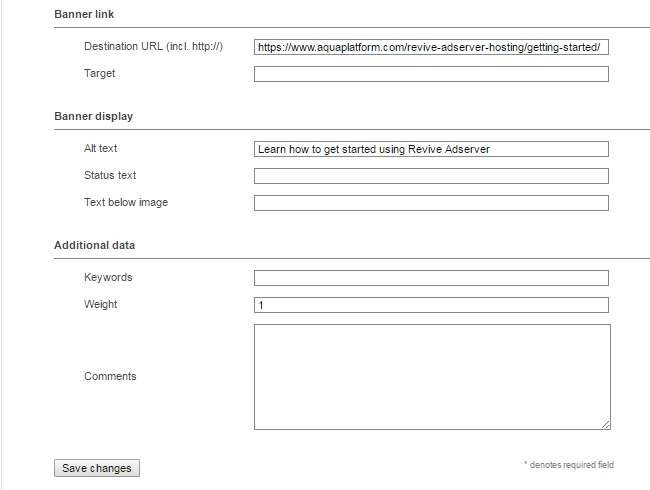Screen dimensions: 650x490
Task: Click the Comments textarea resize handle
Action: pyautogui.click(x=606, y=425)
